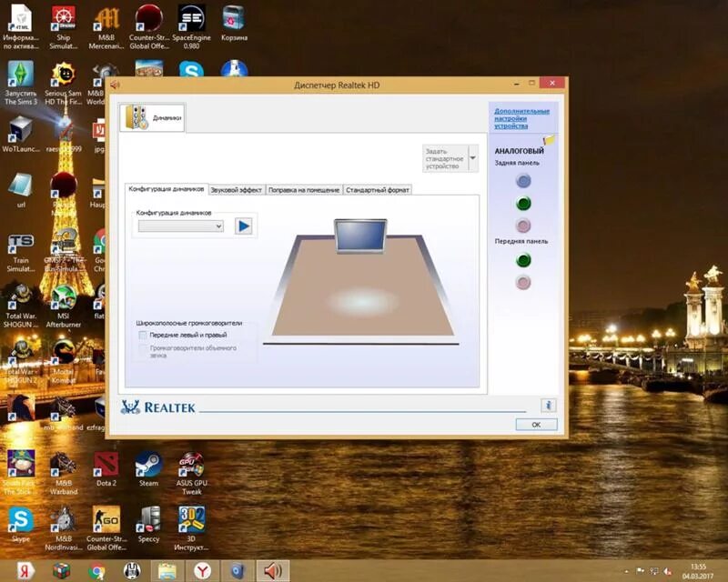Image resolution: width=728 pixels, height=582 pixels.
Task: Click the green line-out jack on Задняя панель
Action: (524, 203)
